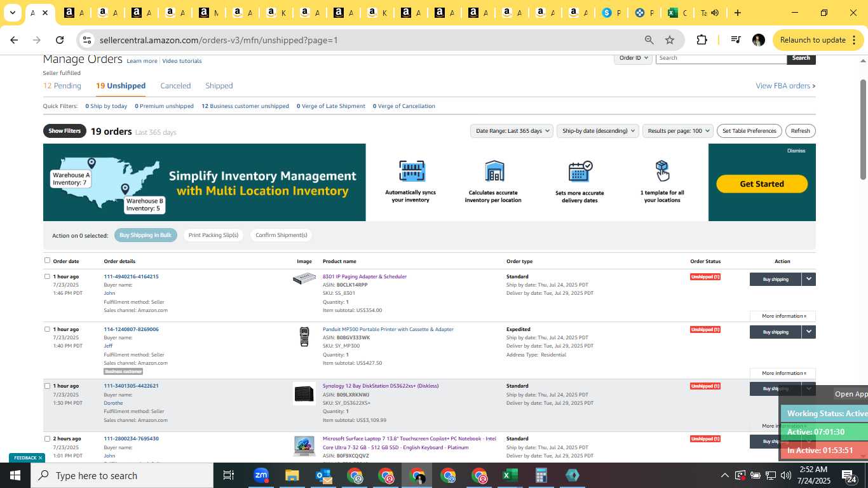The image size is (868, 488).
Task: Switch to the Shipped orders tab
Action: pyautogui.click(x=219, y=86)
